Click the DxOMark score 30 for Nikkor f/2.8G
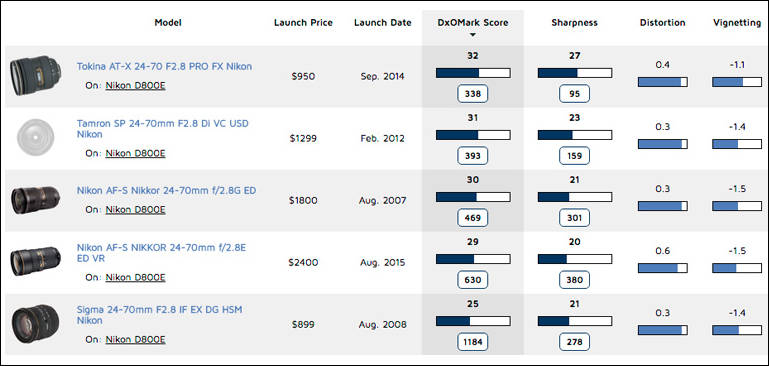This screenshot has height=366, width=769. (x=473, y=180)
